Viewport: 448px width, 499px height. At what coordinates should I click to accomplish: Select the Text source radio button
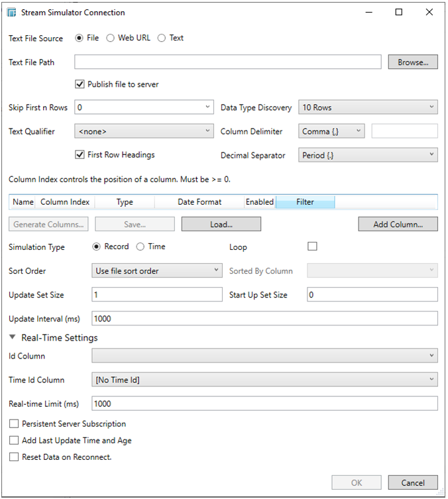click(x=162, y=38)
